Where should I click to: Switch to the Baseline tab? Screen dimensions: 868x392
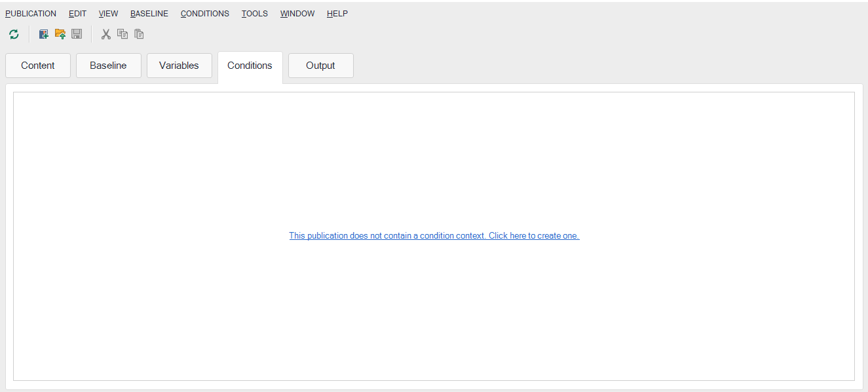point(109,66)
